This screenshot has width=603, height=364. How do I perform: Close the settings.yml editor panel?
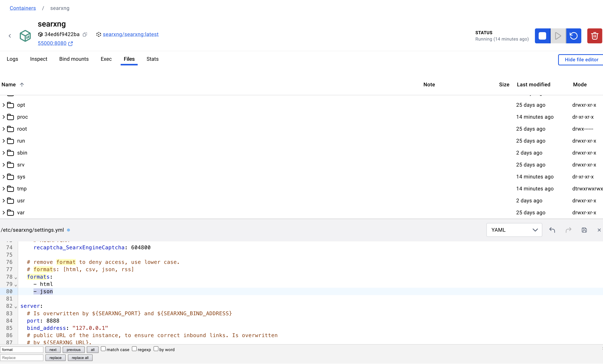[599, 230]
